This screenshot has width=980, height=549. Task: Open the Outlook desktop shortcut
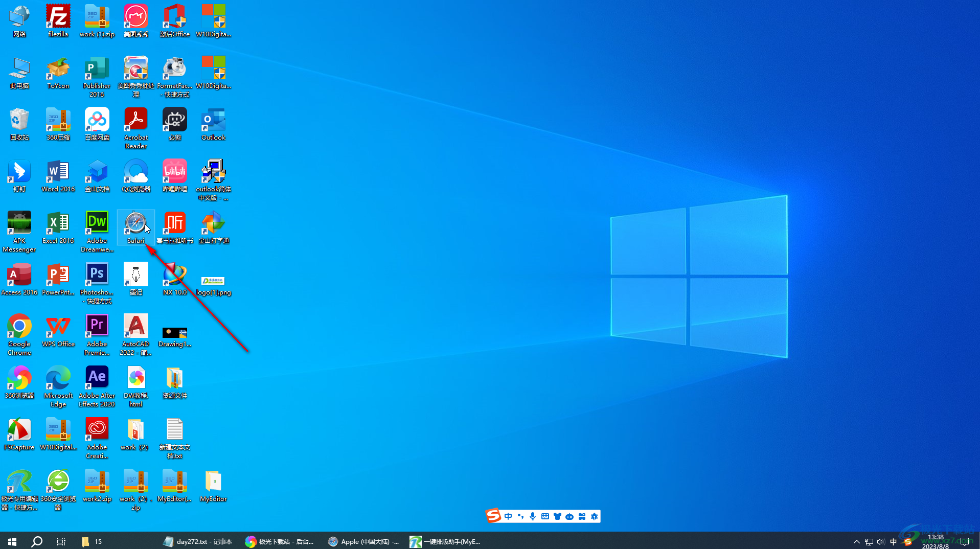click(x=213, y=124)
